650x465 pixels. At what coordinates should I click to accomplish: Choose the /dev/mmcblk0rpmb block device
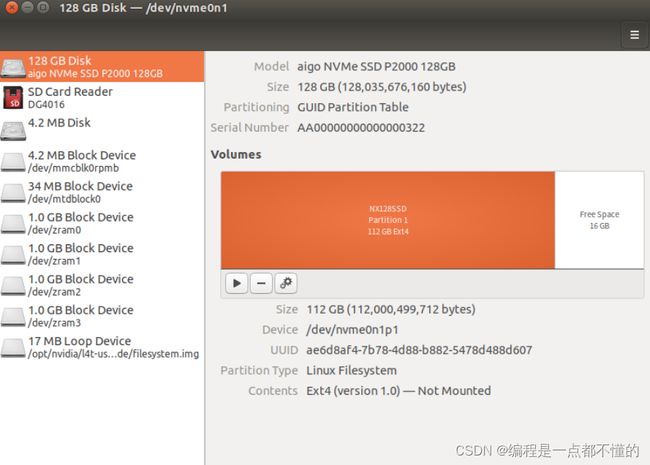coord(102,161)
